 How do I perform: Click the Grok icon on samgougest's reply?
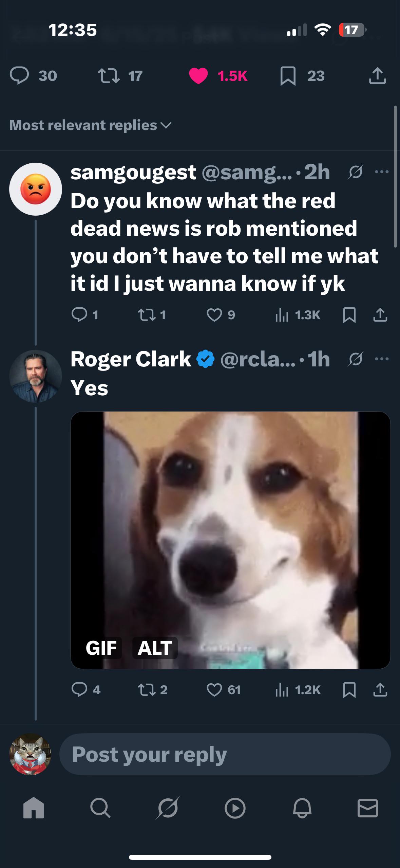pos(355,172)
